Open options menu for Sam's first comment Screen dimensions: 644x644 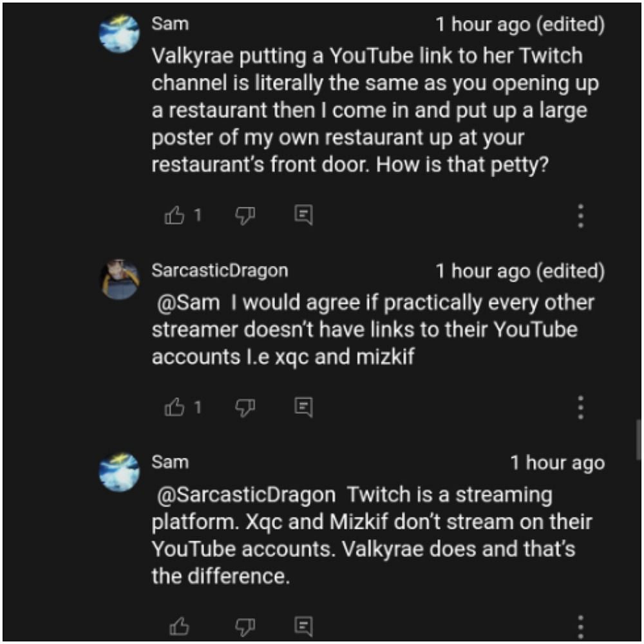tap(580, 216)
